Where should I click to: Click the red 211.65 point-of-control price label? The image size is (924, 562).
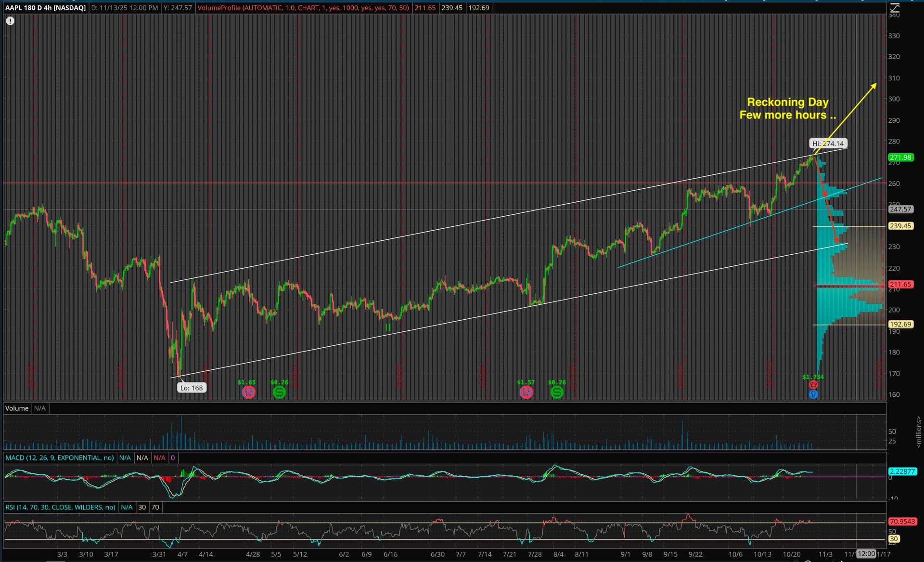click(900, 284)
